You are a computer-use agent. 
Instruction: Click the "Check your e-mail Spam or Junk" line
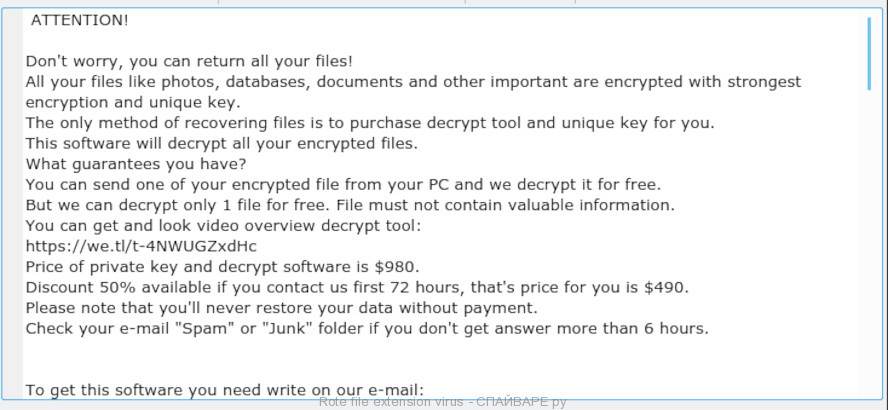click(367, 328)
